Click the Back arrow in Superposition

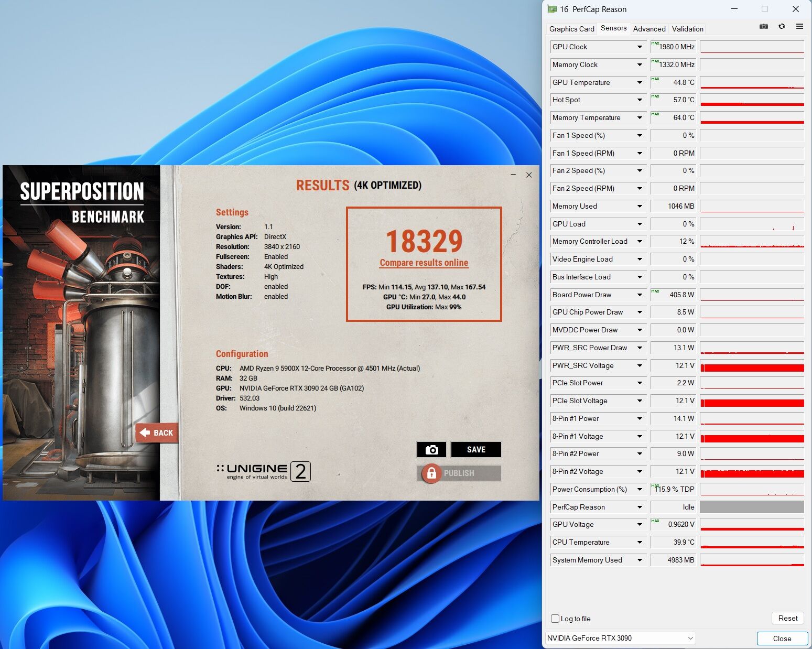click(157, 432)
